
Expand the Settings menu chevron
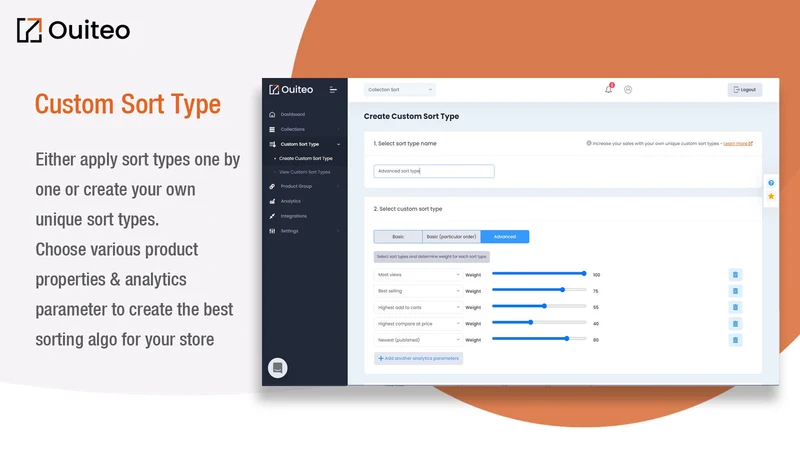click(x=338, y=231)
